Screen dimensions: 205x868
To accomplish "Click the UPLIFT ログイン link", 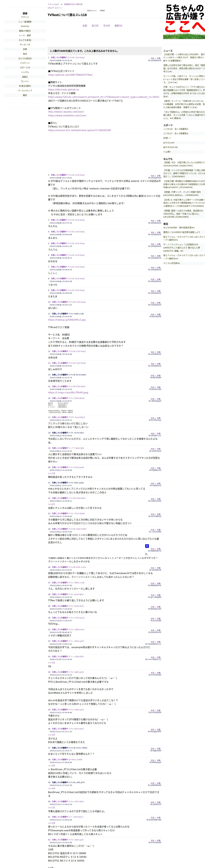I will 55,8.
